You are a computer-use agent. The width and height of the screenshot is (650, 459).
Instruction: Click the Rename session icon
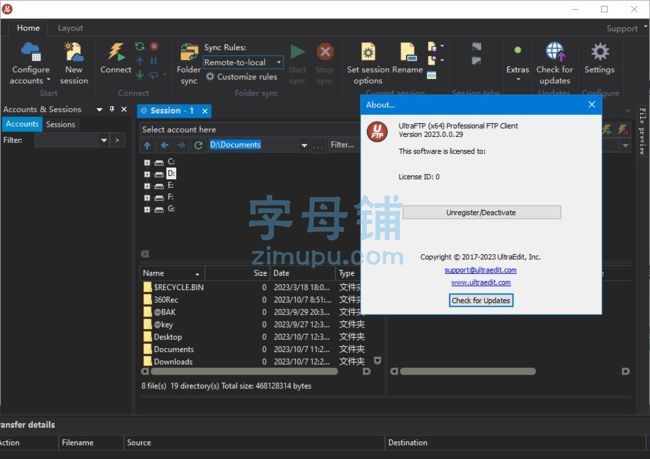click(x=408, y=52)
